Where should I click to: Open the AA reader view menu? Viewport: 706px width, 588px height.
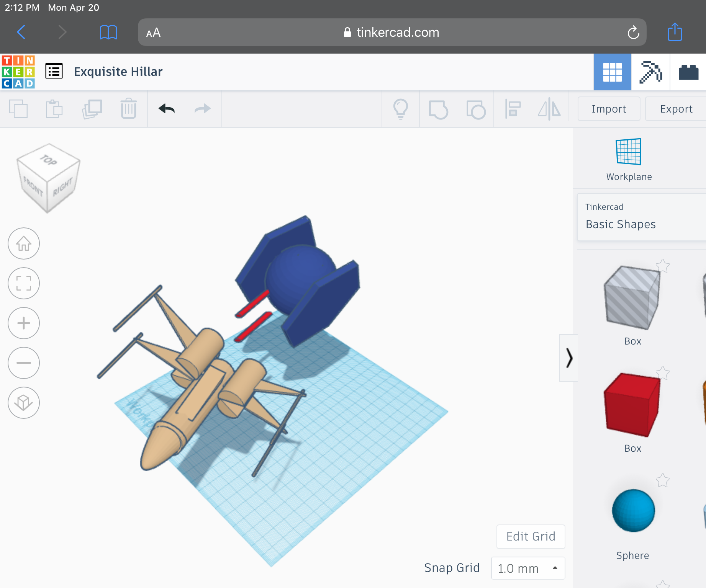153,33
